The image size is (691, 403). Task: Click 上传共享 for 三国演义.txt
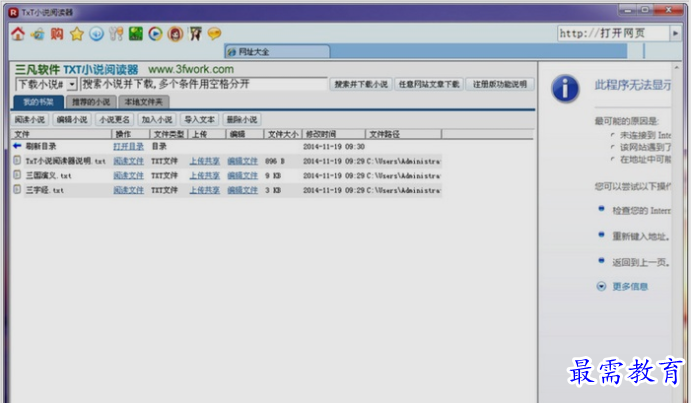pos(204,175)
